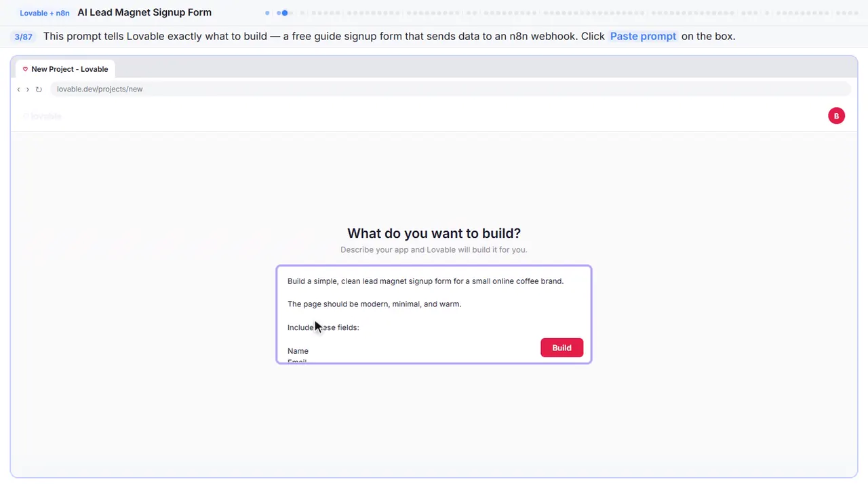Select the New Project - Lovable tab

65,69
